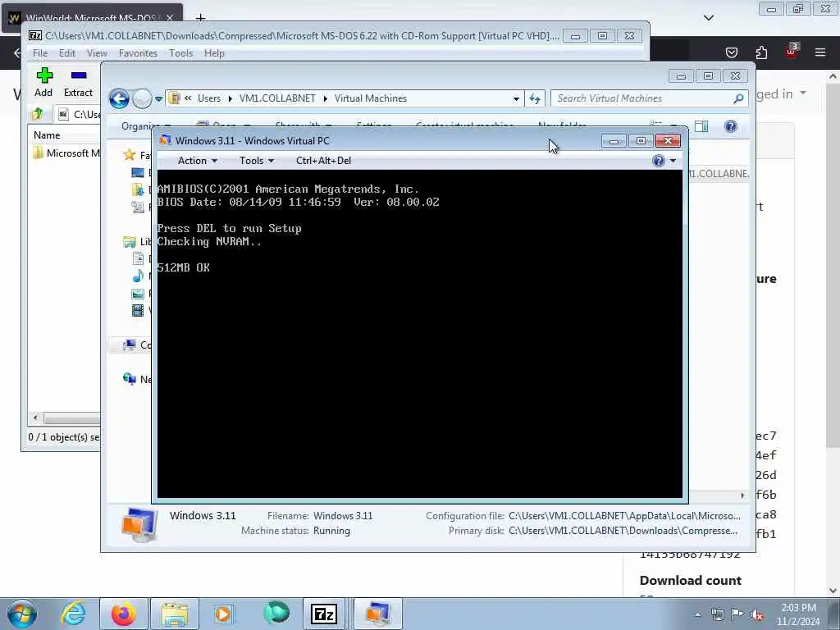Viewport: 840px width, 630px height.
Task: Open View menu in 7-Zip window
Action: (x=97, y=53)
